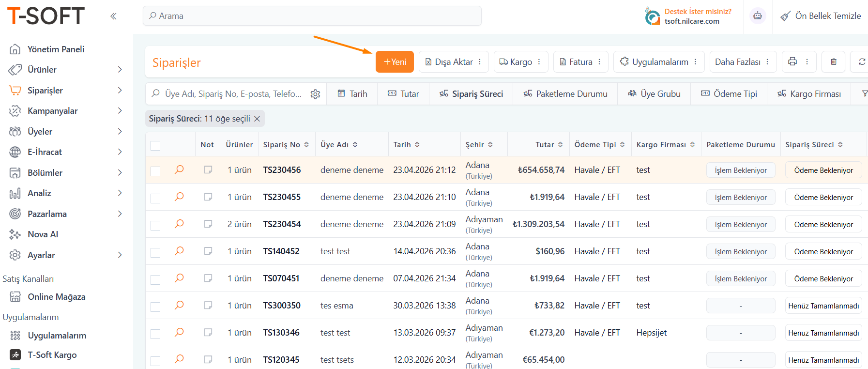This screenshot has height=369, width=868.
Task: Check the box for order TS230455
Action: (x=155, y=198)
